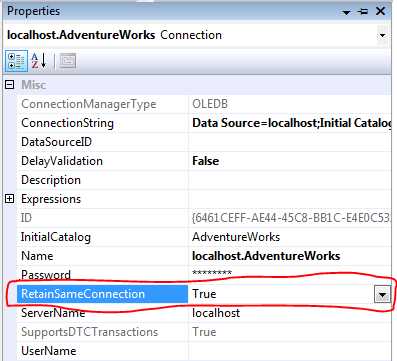Click the localhost ServerName value

[216, 313]
